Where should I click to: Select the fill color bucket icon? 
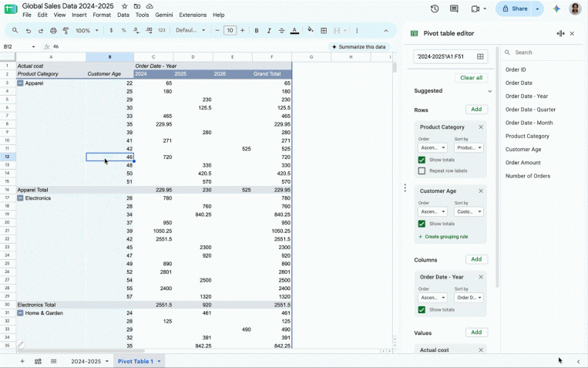310,30
